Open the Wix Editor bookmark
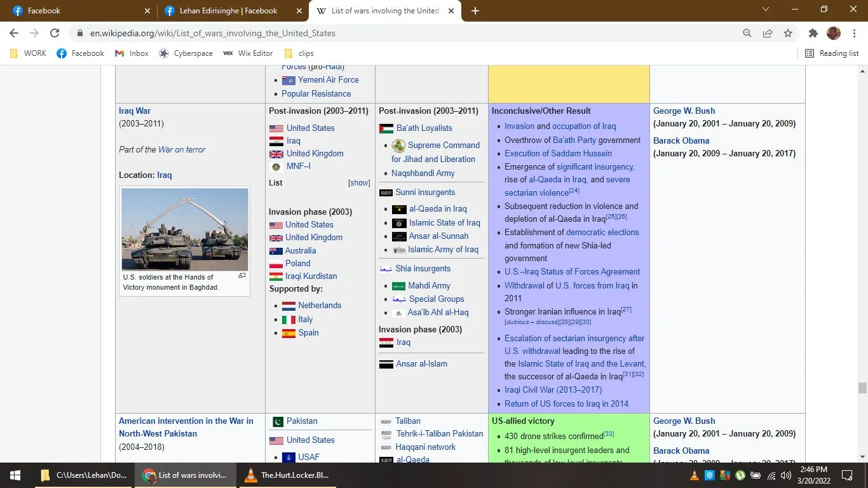Viewport: 868px width, 488px height. click(248, 53)
